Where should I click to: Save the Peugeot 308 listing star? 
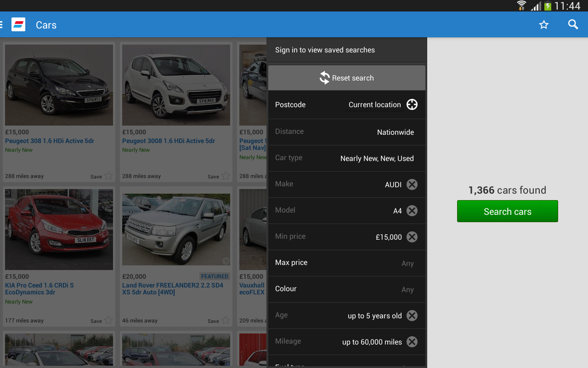(108, 176)
